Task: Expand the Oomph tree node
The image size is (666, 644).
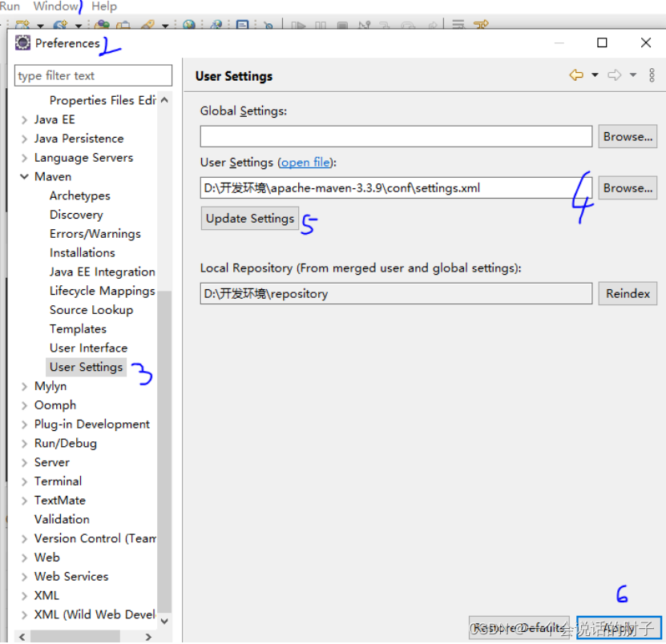Action: pos(24,405)
